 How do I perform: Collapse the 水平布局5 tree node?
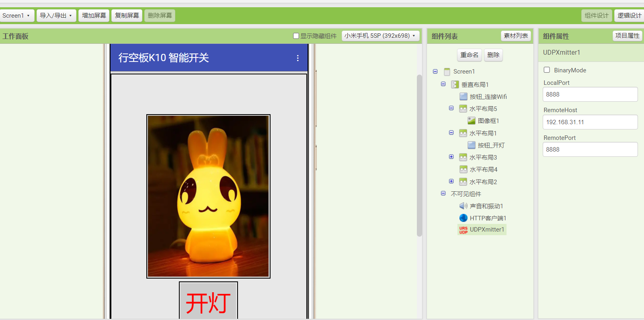pyautogui.click(x=451, y=108)
